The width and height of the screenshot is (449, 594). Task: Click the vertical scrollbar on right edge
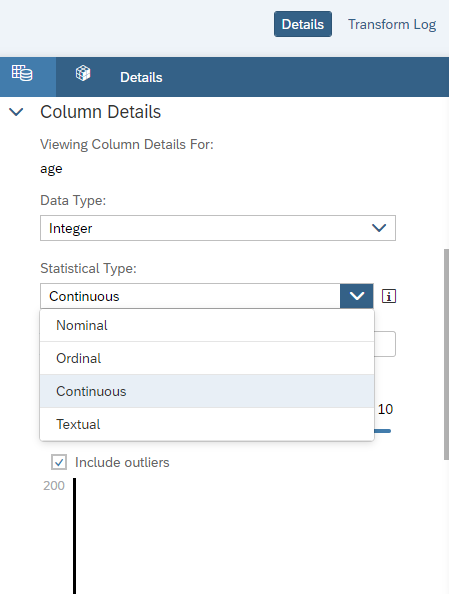(446, 354)
